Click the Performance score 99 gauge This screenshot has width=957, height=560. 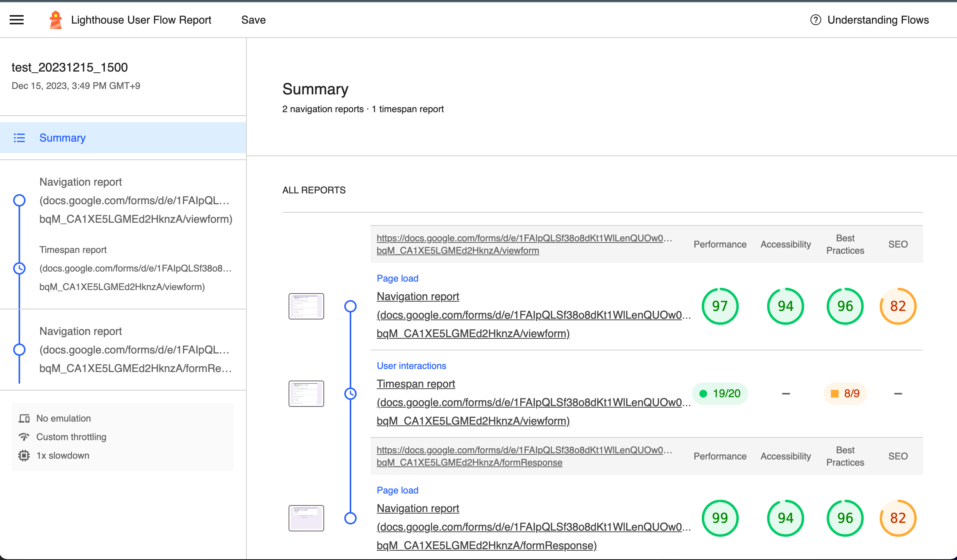pyautogui.click(x=720, y=518)
